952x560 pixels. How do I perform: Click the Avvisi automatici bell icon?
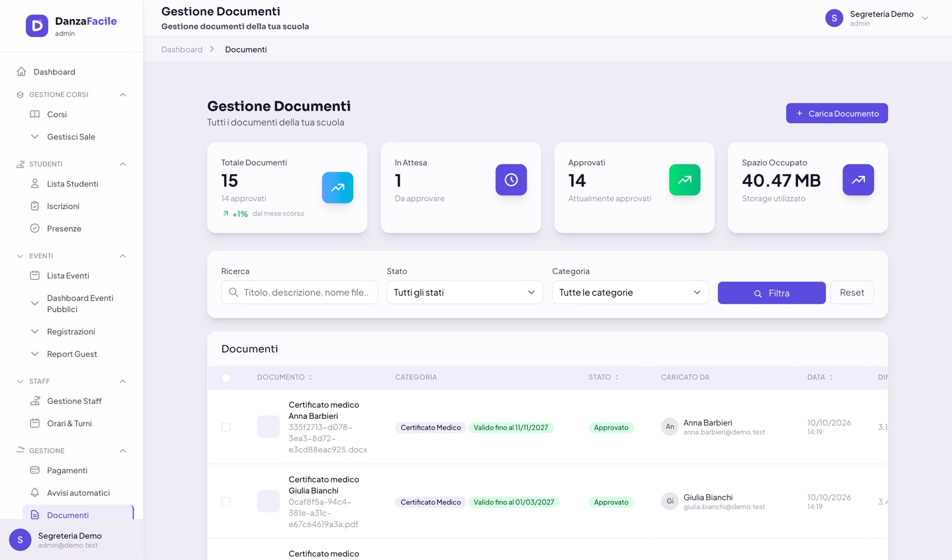[x=35, y=493]
